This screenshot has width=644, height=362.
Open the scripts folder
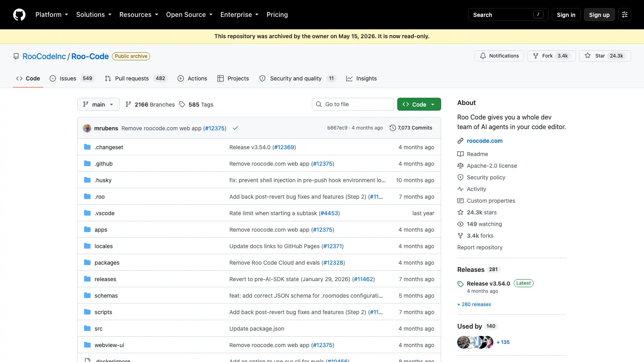pos(103,312)
